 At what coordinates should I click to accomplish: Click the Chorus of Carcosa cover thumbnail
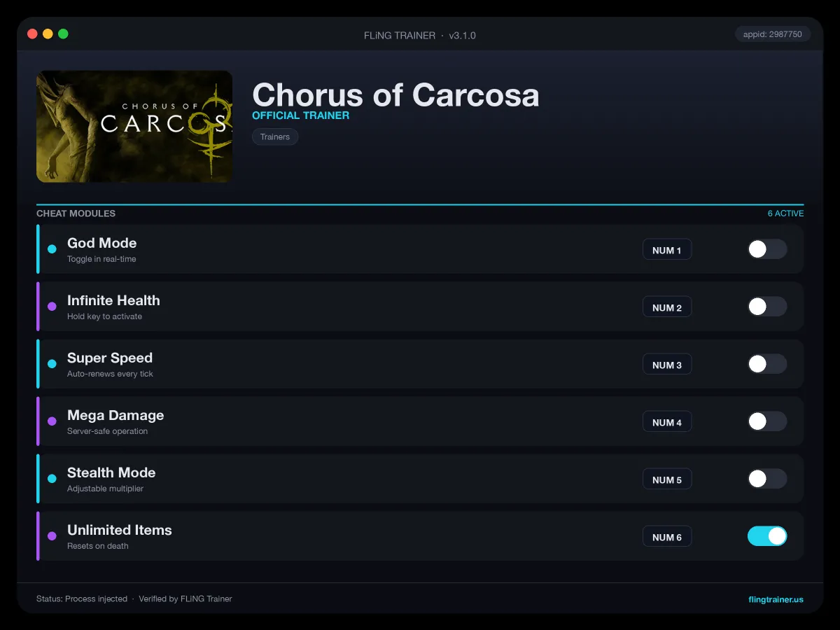point(134,127)
